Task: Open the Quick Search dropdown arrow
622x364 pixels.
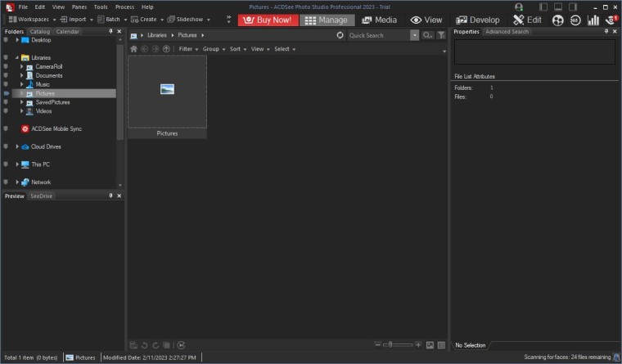Action: (x=415, y=35)
